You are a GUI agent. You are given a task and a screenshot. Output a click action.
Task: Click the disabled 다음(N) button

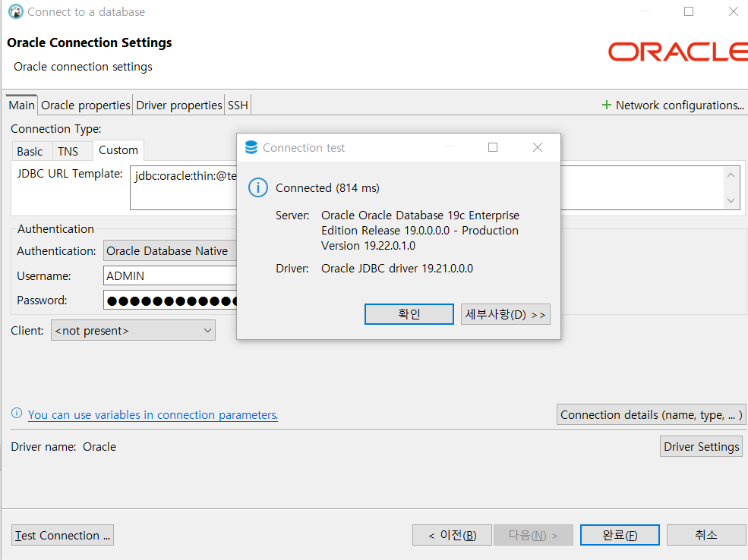533,535
